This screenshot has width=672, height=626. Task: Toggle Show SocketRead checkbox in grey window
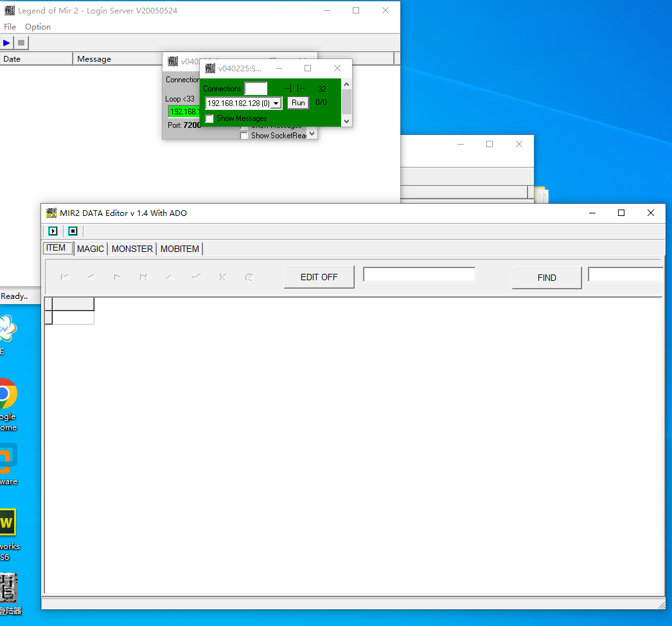click(x=244, y=136)
